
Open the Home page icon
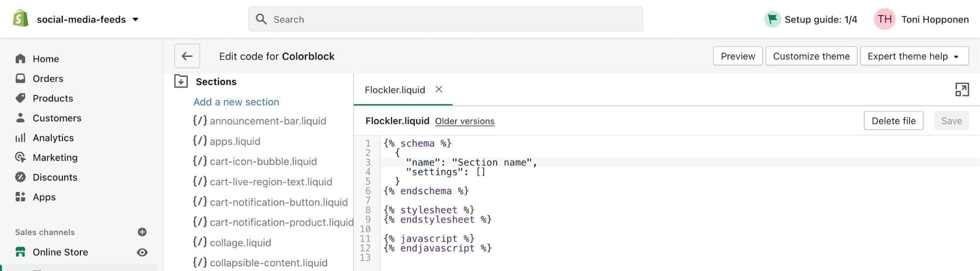point(21,59)
